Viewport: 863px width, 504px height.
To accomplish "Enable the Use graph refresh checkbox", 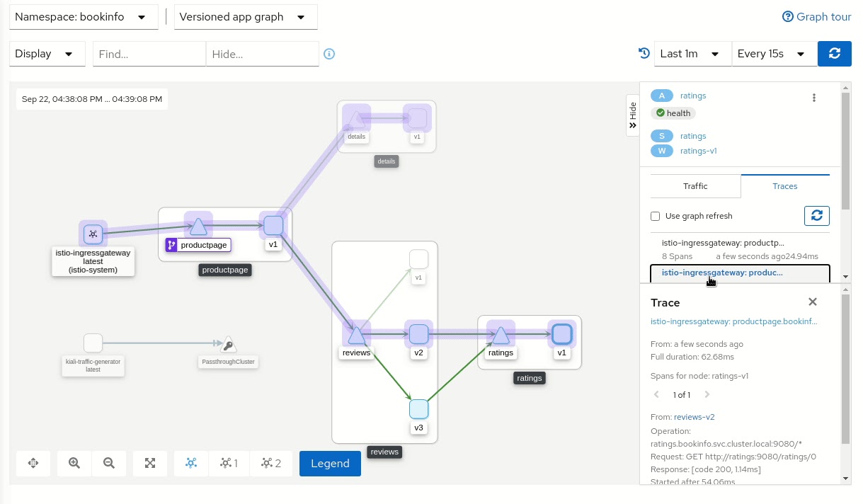I will pyautogui.click(x=656, y=216).
